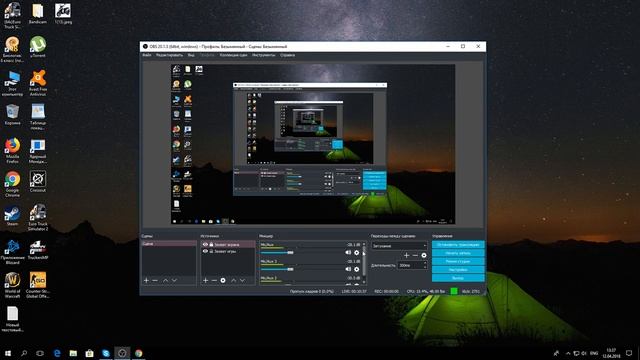Select the TruckersMP desktop icon
640x360 pixels.
pyautogui.click(x=38, y=249)
